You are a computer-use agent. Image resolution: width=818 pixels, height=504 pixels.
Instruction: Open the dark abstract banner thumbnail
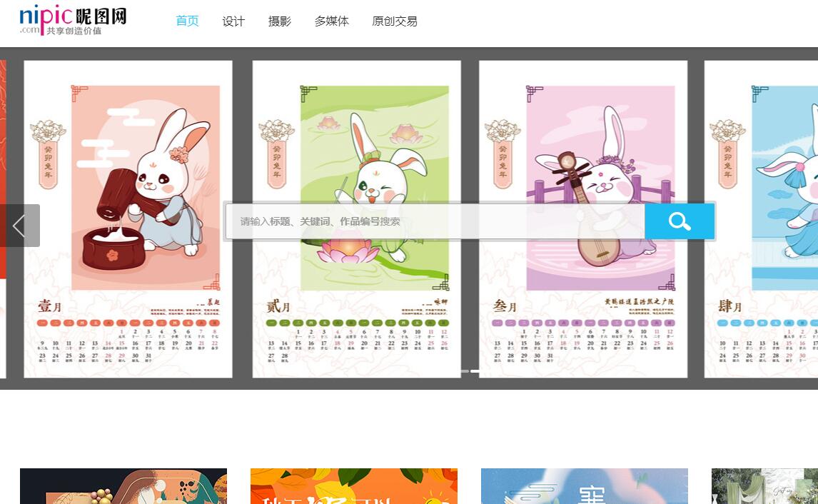coord(123,486)
